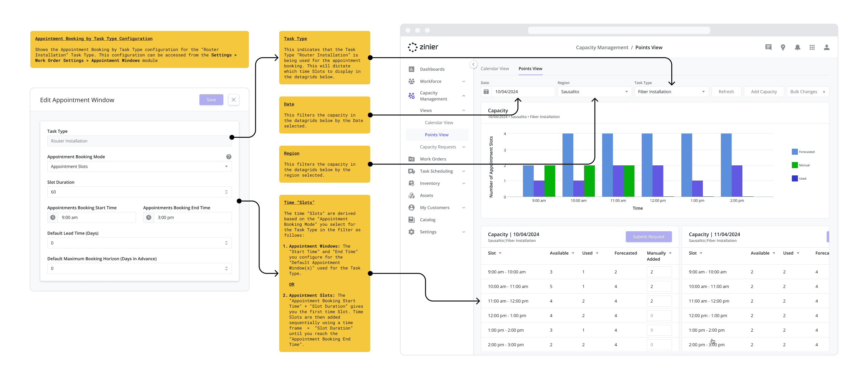The width and height of the screenshot is (868, 379).
Task: Click the Dashboards sidebar icon
Action: coord(412,69)
